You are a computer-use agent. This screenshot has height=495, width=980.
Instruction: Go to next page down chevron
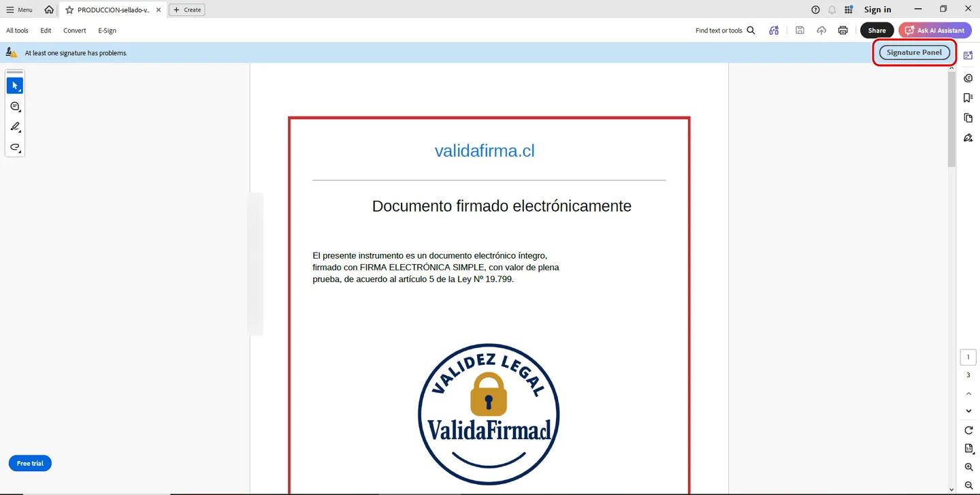point(968,411)
